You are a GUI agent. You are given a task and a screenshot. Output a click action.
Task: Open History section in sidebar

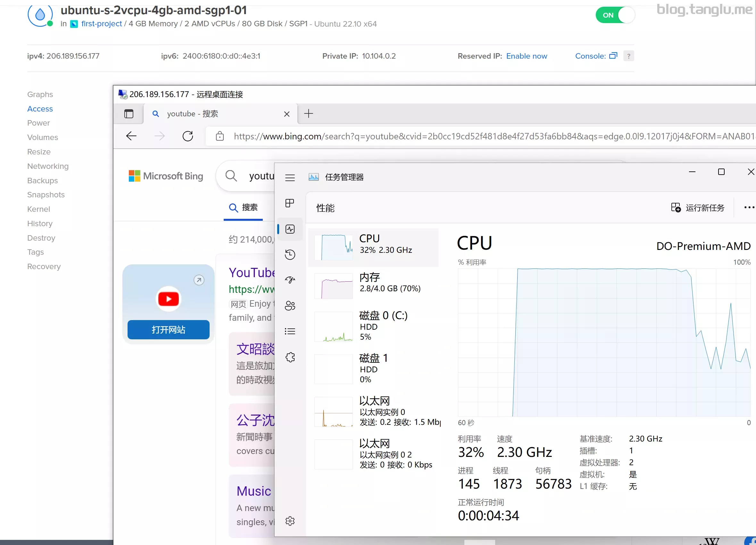coord(40,223)
